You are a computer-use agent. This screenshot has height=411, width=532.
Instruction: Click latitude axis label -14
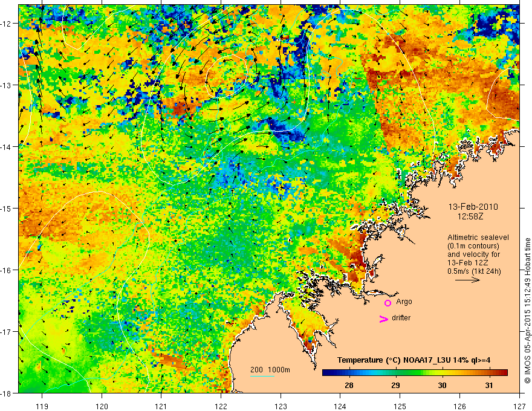[7, 147]
